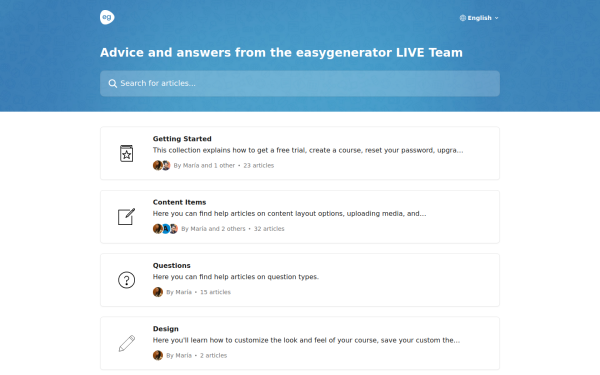Click "By Maria and 2 others" text
The image size is (600, 375).
[x=214, y=229]
